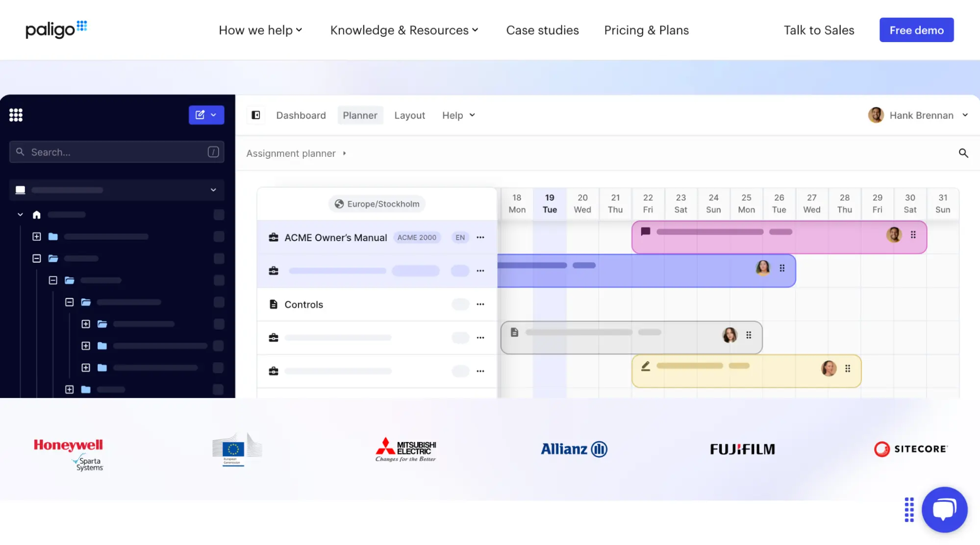The height and width of the screenshot is (545, 980).
Task: Click the document icon on gray assignment bar
Action: click(x=514, y=332)
